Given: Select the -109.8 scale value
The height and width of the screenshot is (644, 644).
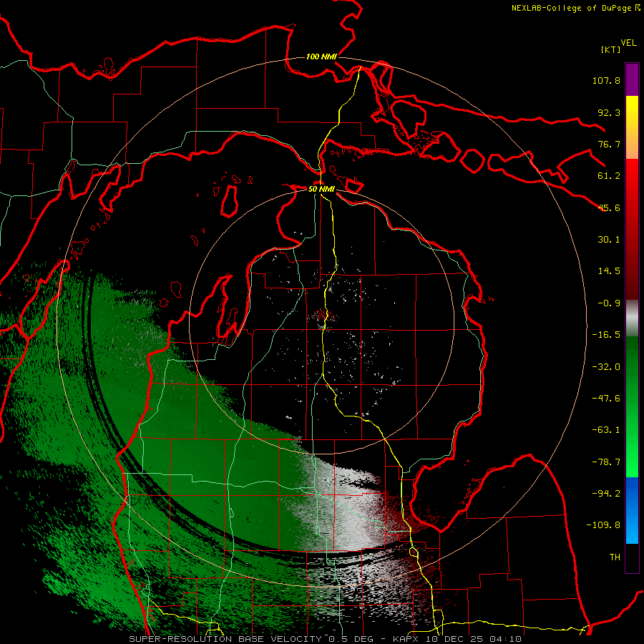Looking at the screenshot, I should tap(603, 525).
